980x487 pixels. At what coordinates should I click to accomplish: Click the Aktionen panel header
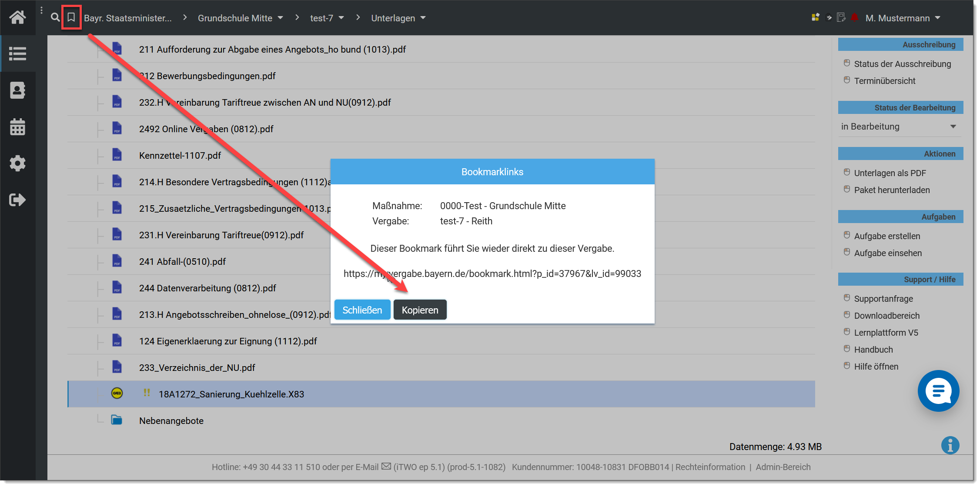tap(900, 153)
